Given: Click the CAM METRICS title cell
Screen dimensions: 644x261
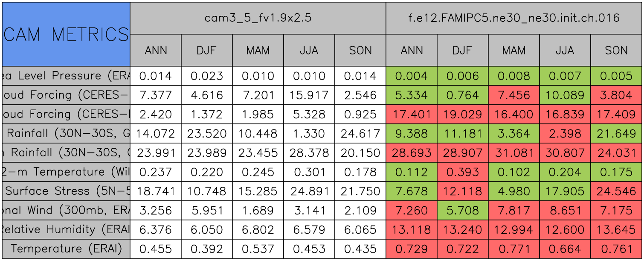Looking at the screenshot, I should (x=66, y=34).
